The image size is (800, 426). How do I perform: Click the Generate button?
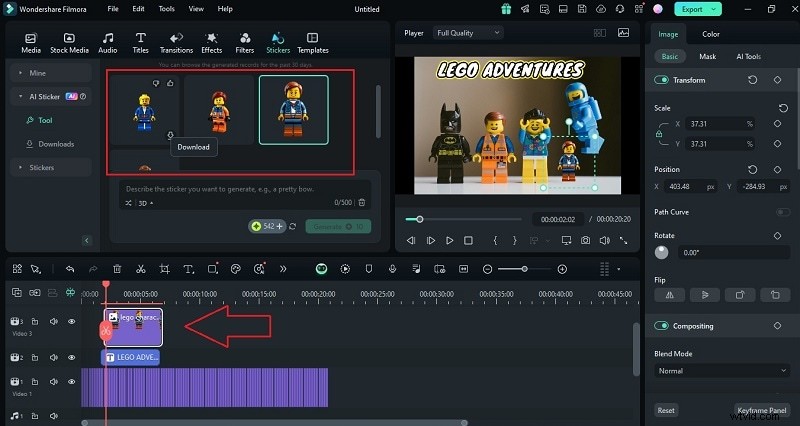point(338,227)
